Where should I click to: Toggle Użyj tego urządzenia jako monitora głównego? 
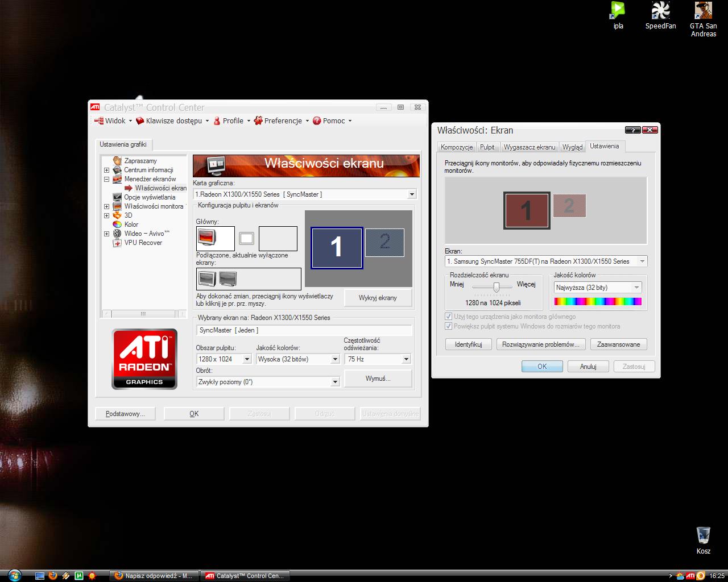click(x=449, y=317)
